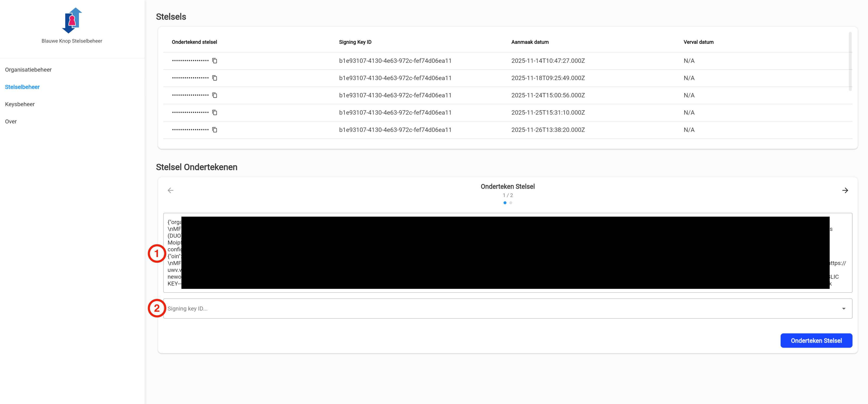Copy the signed stelsel dated 2025-11-26
Viewport: 868px width, 404px height.
(215, 130)
